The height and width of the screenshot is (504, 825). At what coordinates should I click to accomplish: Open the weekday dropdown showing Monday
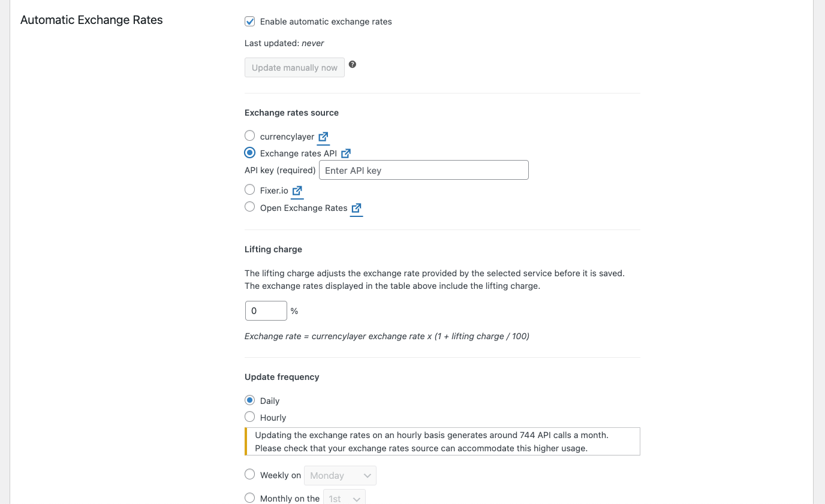(340, 475)
